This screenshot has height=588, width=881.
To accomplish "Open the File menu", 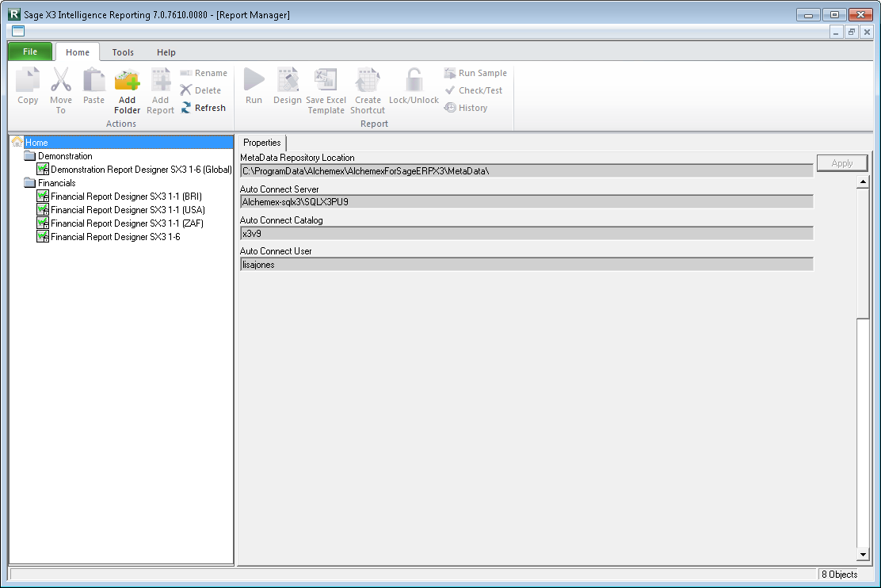I will [x=30, y=52].
